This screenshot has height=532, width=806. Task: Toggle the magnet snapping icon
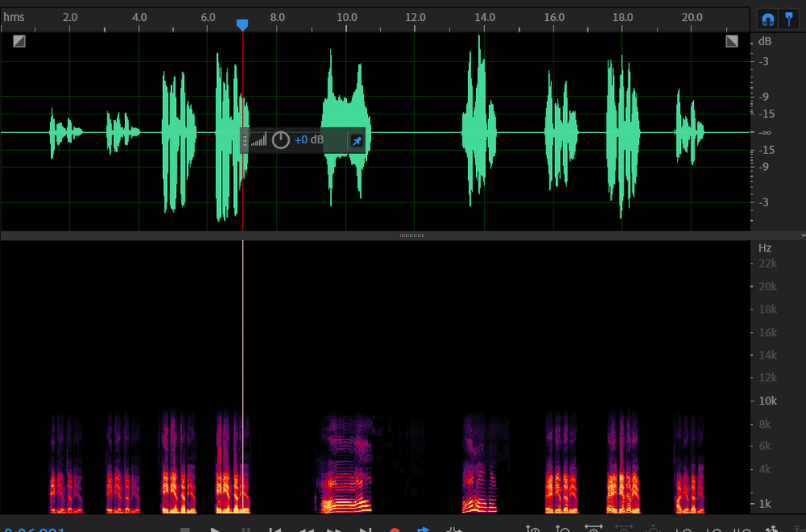(x=768, y=19)
